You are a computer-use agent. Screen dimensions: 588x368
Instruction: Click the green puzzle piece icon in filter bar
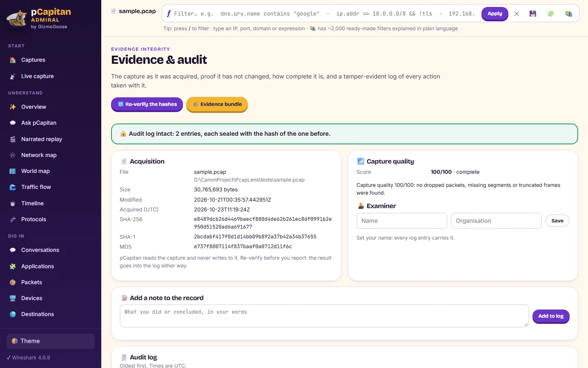551,13
